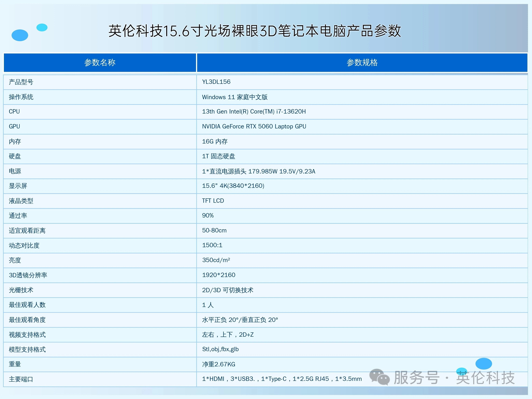Select the 左右，上下，2D+Z value
Viewport: 532px width, 399px height.
point(228,335)
